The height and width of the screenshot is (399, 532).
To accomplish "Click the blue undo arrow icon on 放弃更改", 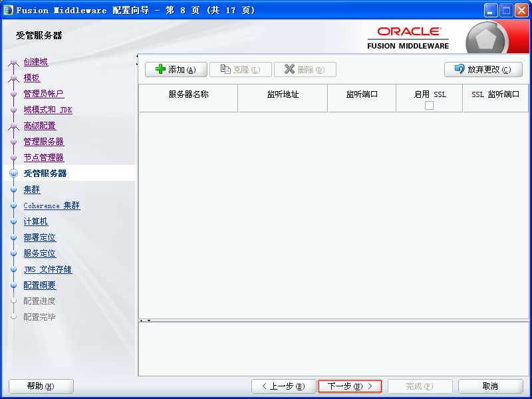I will (x=460, y=69).
